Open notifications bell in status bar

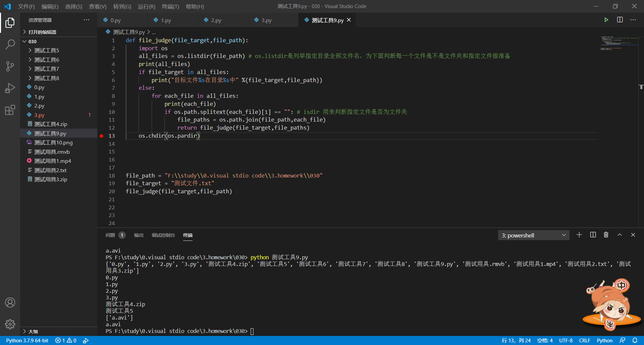635,340
